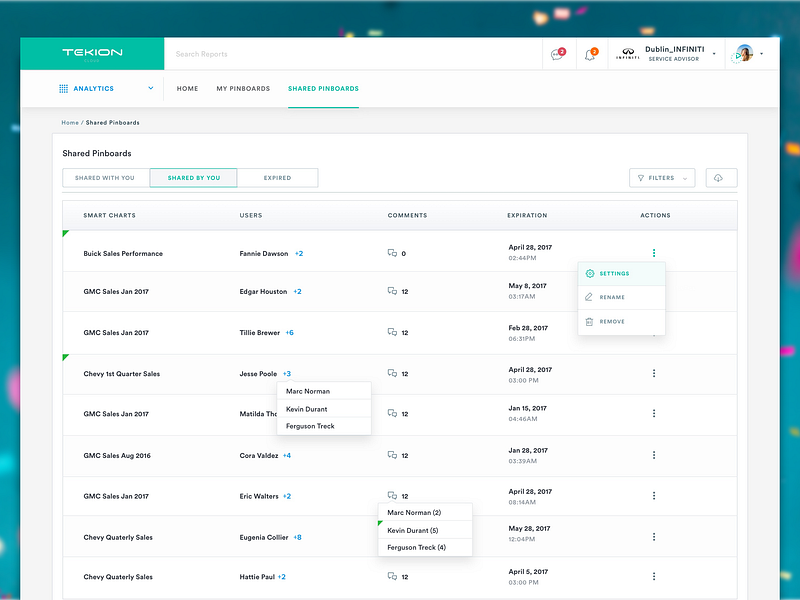Select Marc Norman (2) in comments popup
Screen dimensions: 800x600
coord(425,513)
